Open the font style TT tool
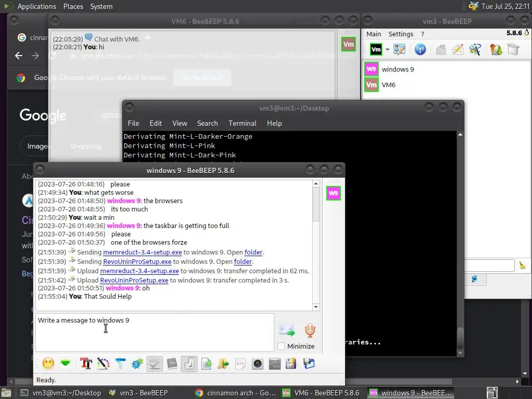The height and width of the screenshot is (399, 532). [x=86, y=364]
